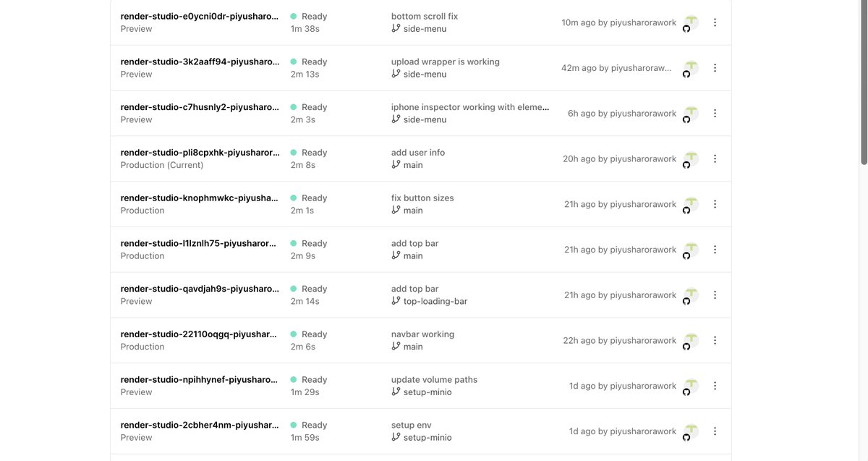Open the setup env commit message
The width and height of the screenshot is (868, 461).
pyautogui.click(x=412, y=425)
